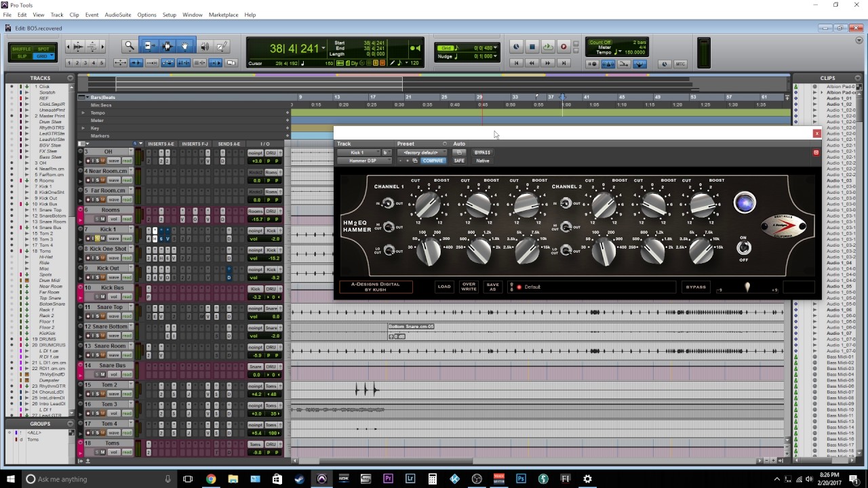Select the Bottom Snare.cm-05 clip
868x488 pixels.
411,327
